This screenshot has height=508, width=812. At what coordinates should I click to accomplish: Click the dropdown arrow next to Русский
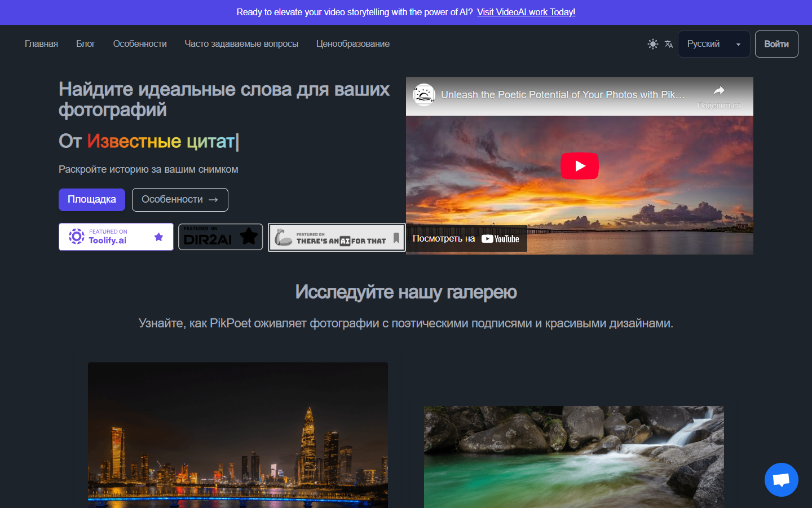(738, 45)
